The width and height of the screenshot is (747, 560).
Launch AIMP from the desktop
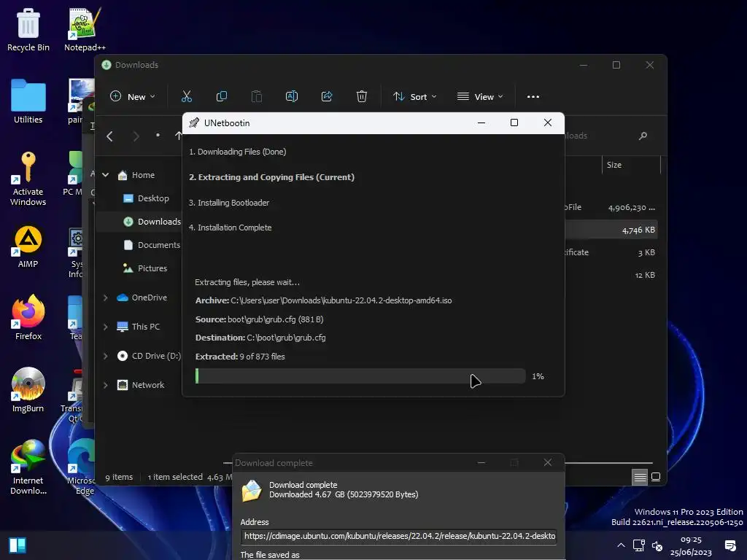click(x=28, y=246)
